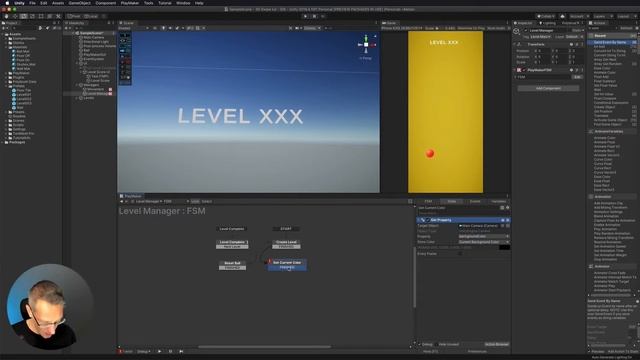Toggle scene audio icon in Scene toolbar
The height and width of the screenshot is (360, 640).
coord(170,28)
